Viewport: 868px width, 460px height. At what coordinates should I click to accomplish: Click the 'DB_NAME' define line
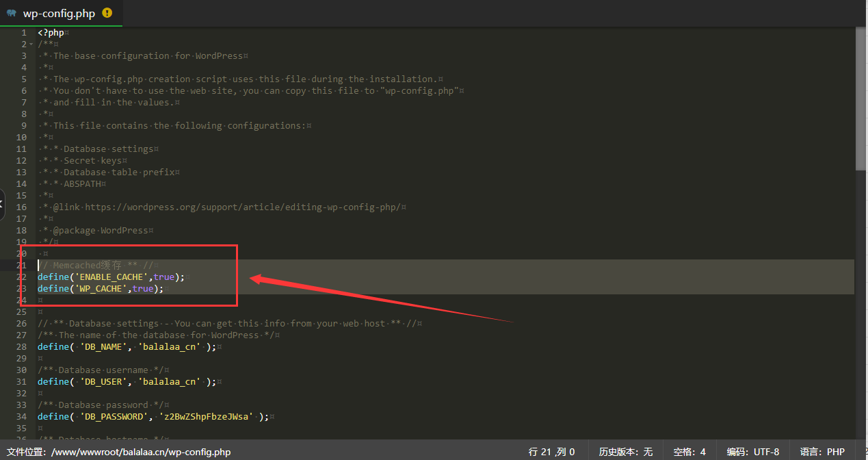[127, 347]
